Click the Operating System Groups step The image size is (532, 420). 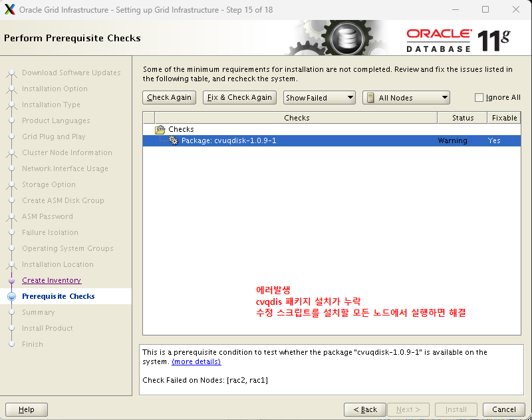point(68,248)
